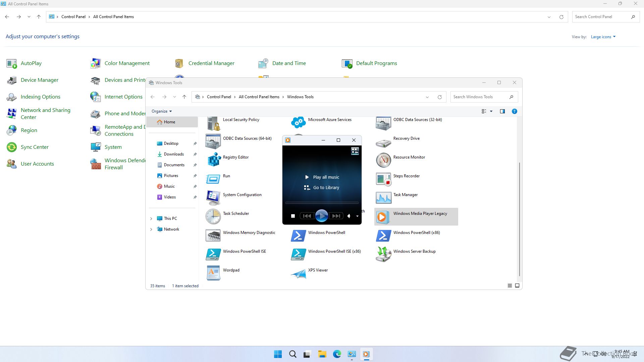This screenshot has width=644, height=362.
Task: Launch Windows PowerShell (x86)
Action: coord(408,235)
